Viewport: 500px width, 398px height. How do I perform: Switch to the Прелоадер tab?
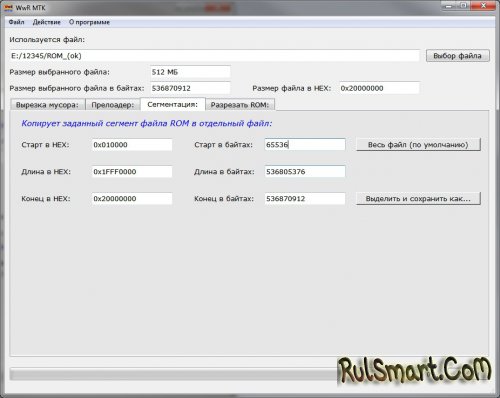tap(113, 105)
